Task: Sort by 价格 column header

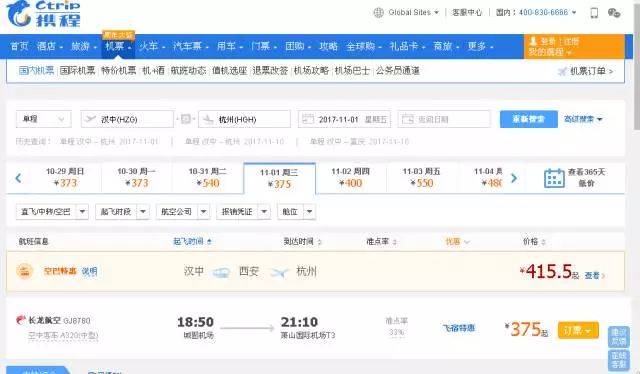Action: 534,242
